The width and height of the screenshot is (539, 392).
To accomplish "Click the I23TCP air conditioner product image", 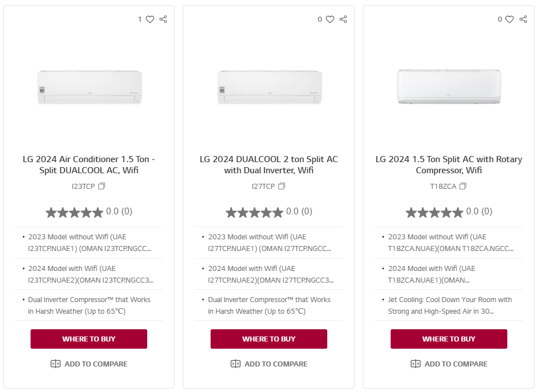I will [89, 87].
